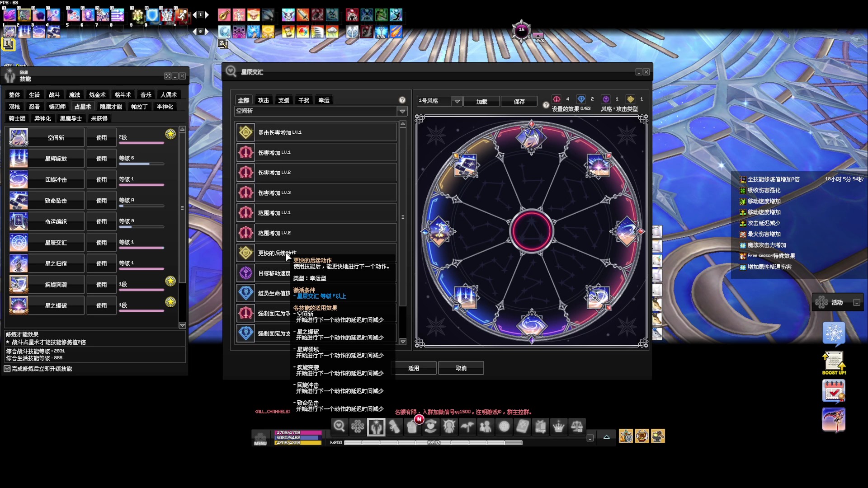Click the 星辉绽放 skill icon
868x488 pixels.
coord(19,159)
